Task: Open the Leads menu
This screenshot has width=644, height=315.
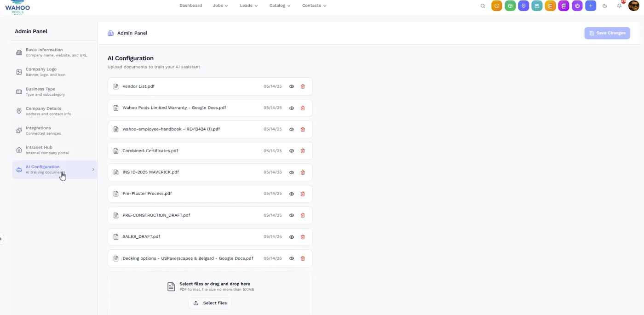Action: pos(248,6)
